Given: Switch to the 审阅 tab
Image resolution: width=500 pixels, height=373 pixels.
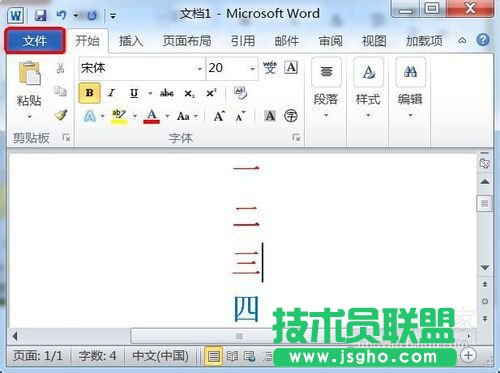Looking at the screenshot, I should [330, 41].
